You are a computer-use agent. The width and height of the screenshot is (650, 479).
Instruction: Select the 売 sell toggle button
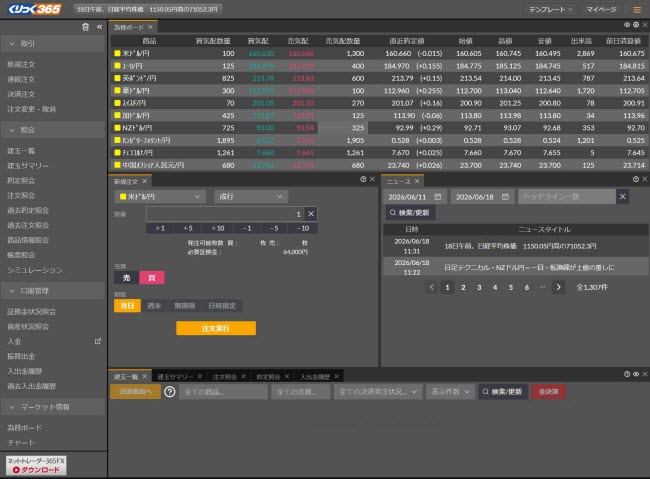126,278
